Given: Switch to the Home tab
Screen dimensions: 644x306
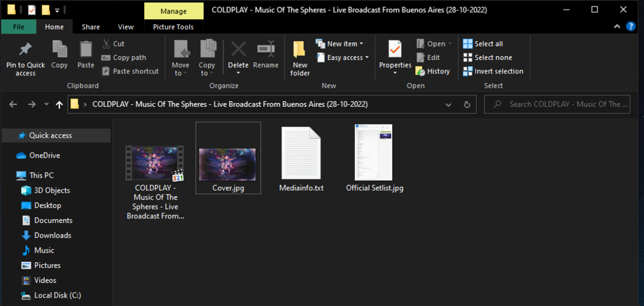Looking at the screenshot, I should (54, 27).
